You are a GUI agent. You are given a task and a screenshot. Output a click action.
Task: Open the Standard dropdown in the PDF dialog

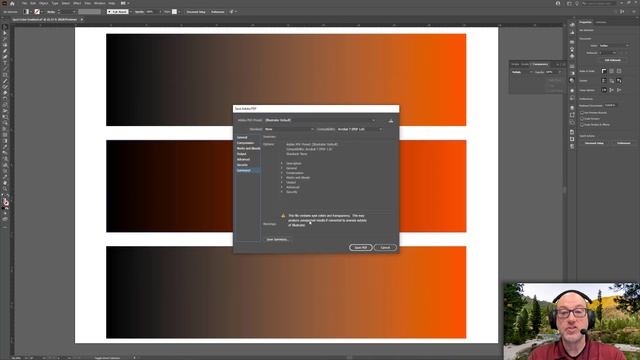point(289,129)
